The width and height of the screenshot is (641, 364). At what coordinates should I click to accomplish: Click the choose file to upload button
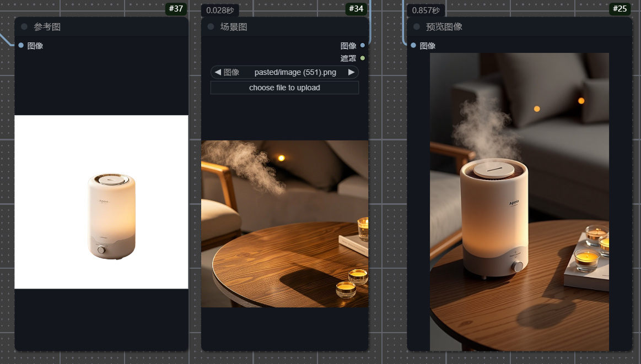[284, 87]
